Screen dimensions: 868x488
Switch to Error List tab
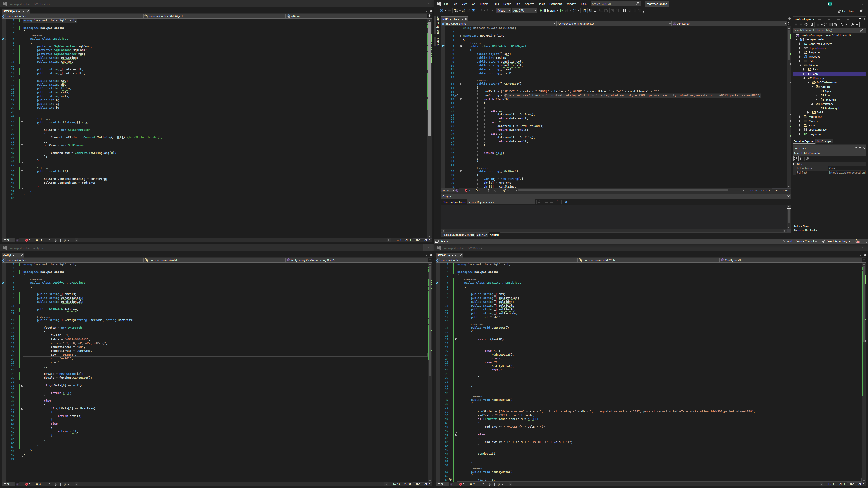(482, 235)
